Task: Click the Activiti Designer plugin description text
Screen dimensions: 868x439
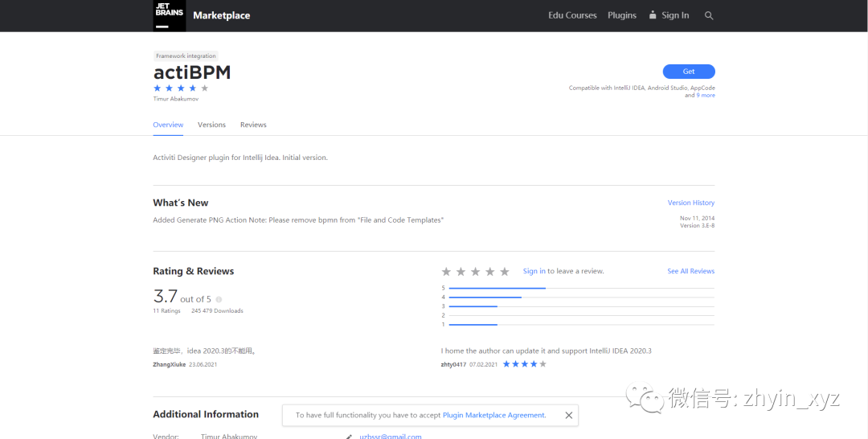Action: (x=240, y=158)
